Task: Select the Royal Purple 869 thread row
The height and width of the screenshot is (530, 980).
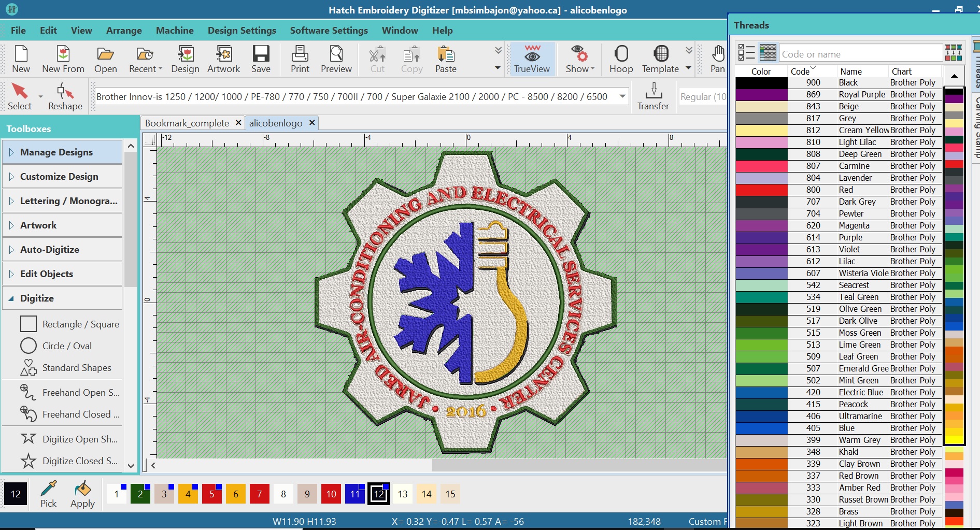Action: [x=837, y=94]
